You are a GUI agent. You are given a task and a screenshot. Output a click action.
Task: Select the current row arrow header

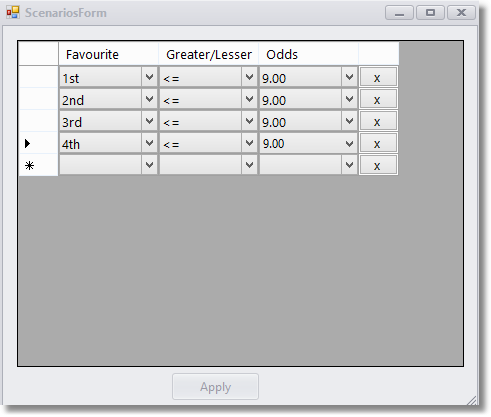click(x=38, y=143)
